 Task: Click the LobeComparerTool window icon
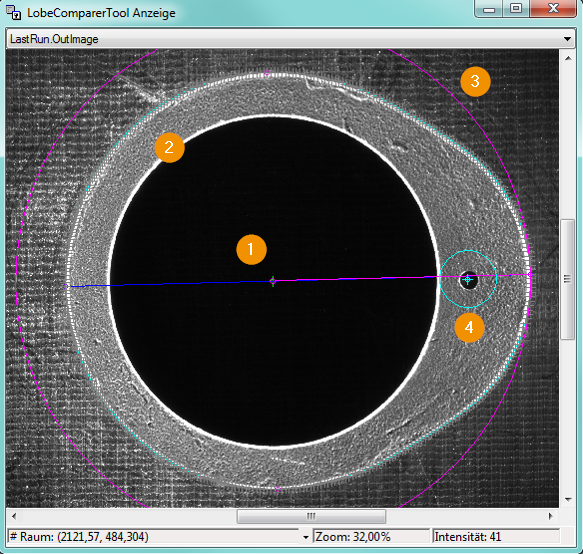click(x=13, y=12)
